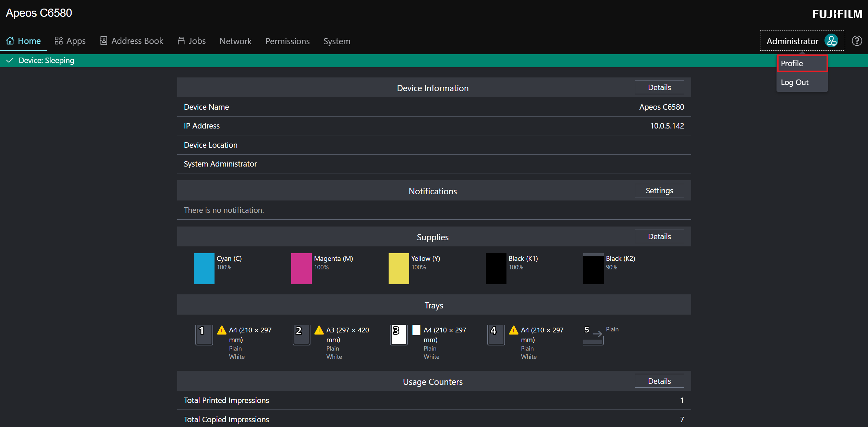Screen dimensions: 868x427
Task: Expand the Administrator account dropdown
Action: click(792, 41)
